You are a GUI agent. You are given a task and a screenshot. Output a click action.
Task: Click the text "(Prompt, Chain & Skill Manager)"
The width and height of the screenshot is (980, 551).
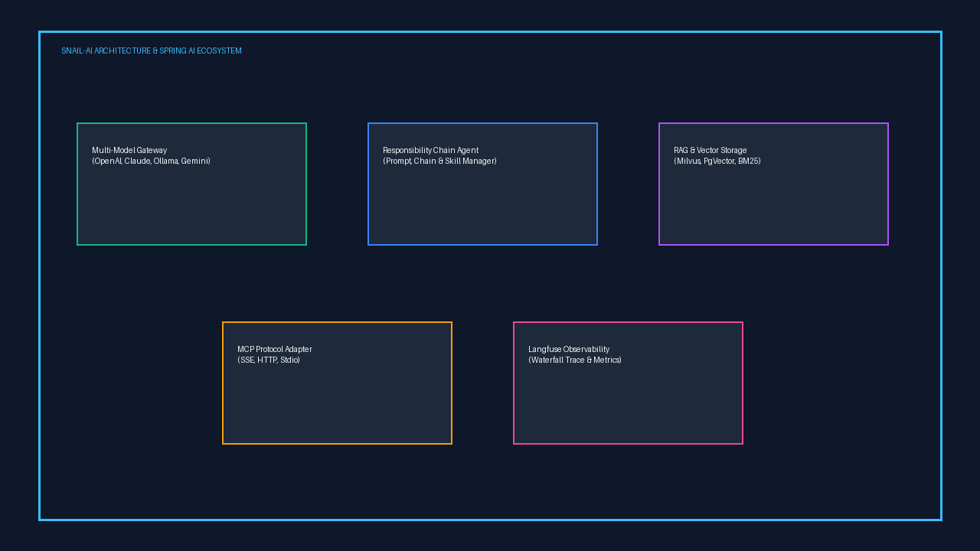pos(439,161)
